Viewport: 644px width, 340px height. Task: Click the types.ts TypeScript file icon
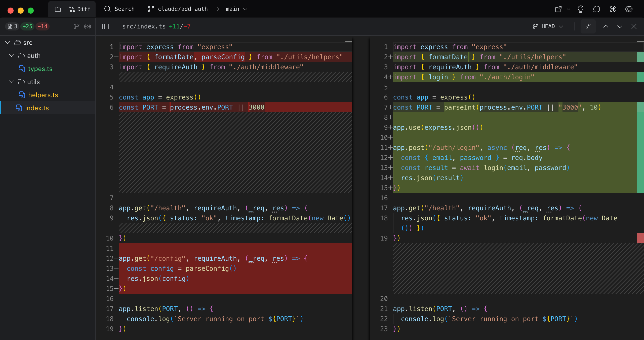[22, 69]
